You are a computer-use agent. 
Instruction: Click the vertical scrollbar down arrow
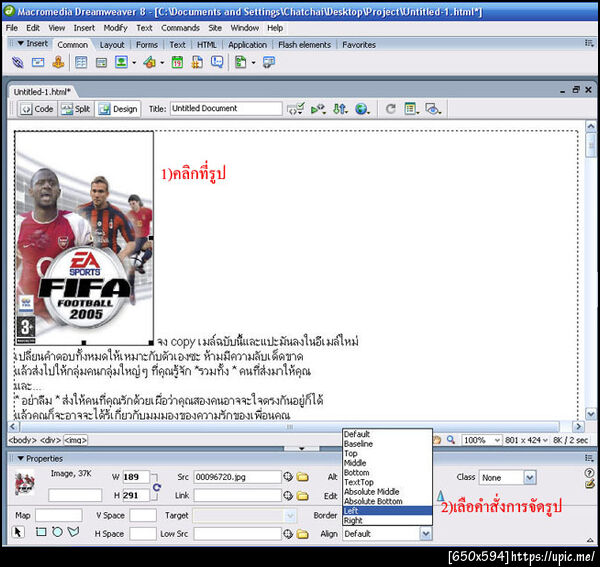[590, 414]
